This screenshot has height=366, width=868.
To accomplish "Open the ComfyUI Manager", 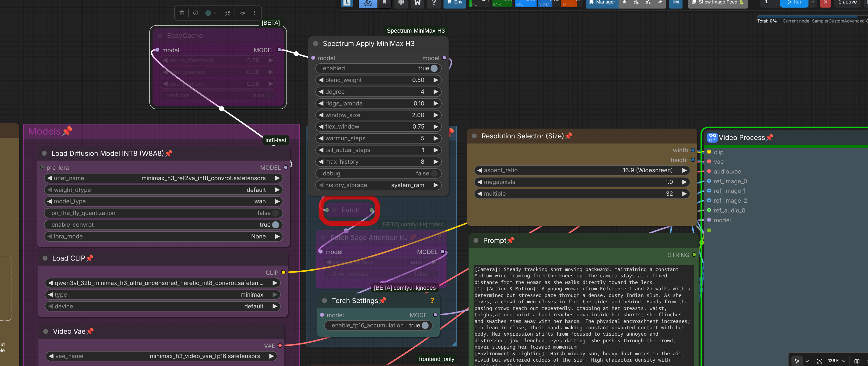I will click(602, 3).
